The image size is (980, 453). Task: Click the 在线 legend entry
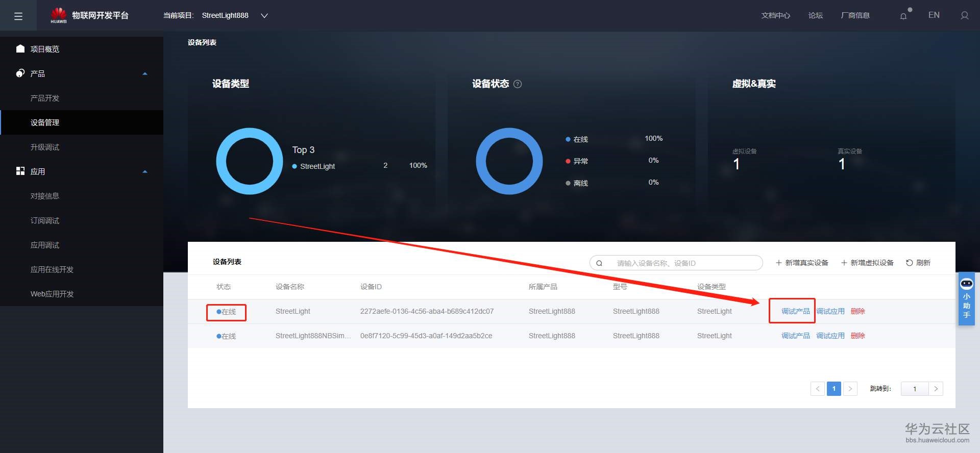577,139
